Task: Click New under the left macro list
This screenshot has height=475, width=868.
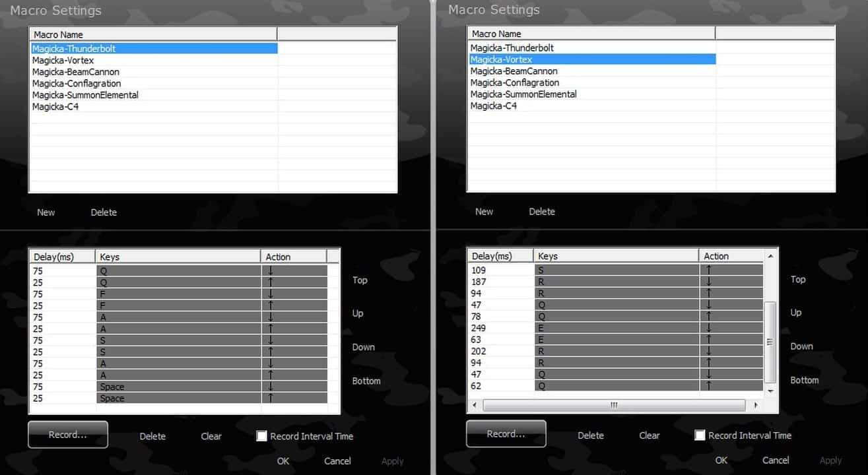Action: [x=46, y=212]
